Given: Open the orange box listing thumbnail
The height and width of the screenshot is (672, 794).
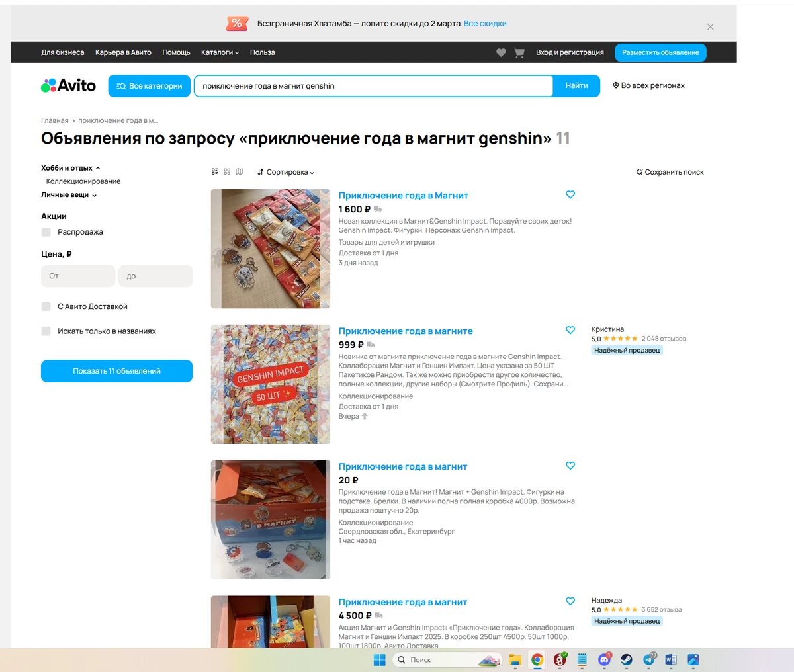Looking at the screenshot, I should point(271,520).
